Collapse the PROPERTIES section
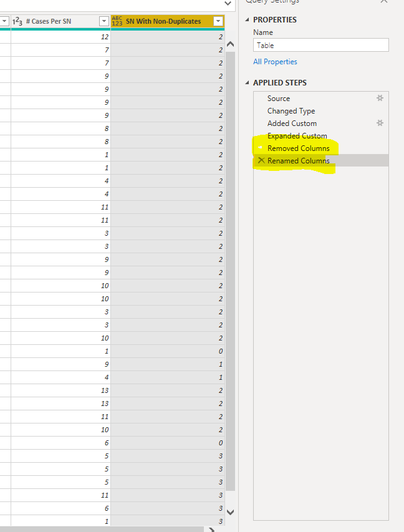This screenshot has height=532, width=404. pyautogui.click(x=247, y=20)
